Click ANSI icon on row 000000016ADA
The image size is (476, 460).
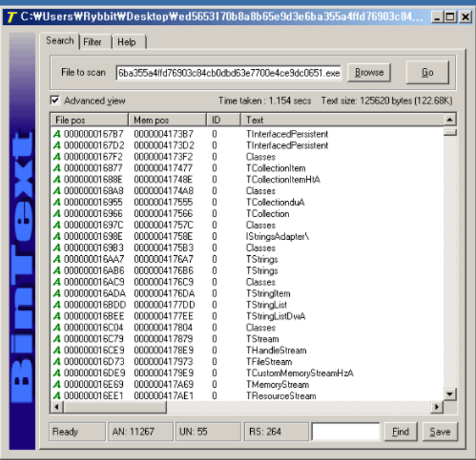(x=57, y=293)
